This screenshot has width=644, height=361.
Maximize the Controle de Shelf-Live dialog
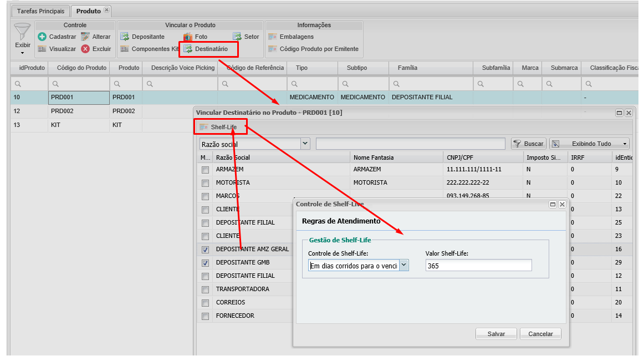(553, 205)
